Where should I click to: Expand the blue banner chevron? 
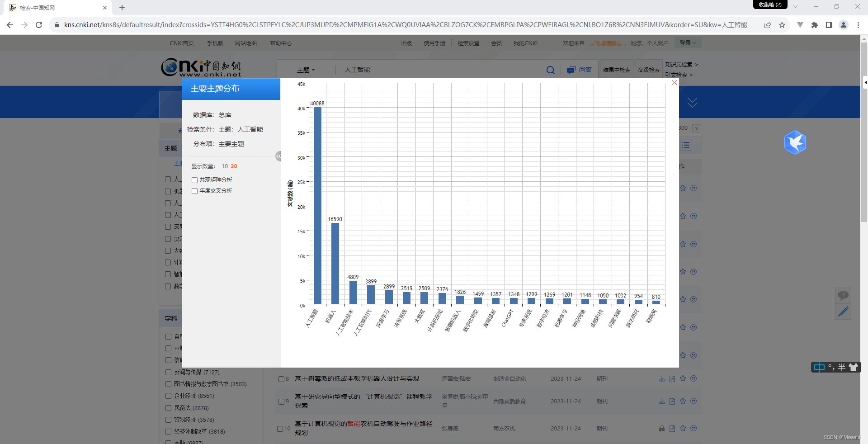click(692, 103)
